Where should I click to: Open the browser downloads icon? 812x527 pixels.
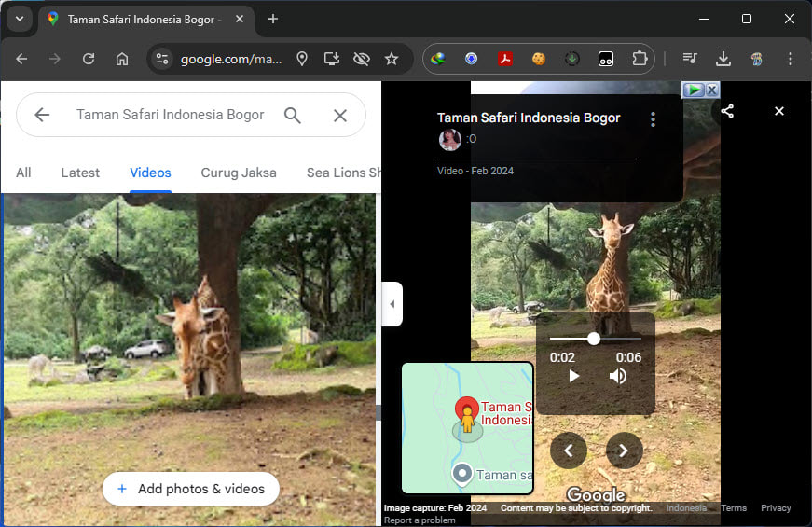723,59
